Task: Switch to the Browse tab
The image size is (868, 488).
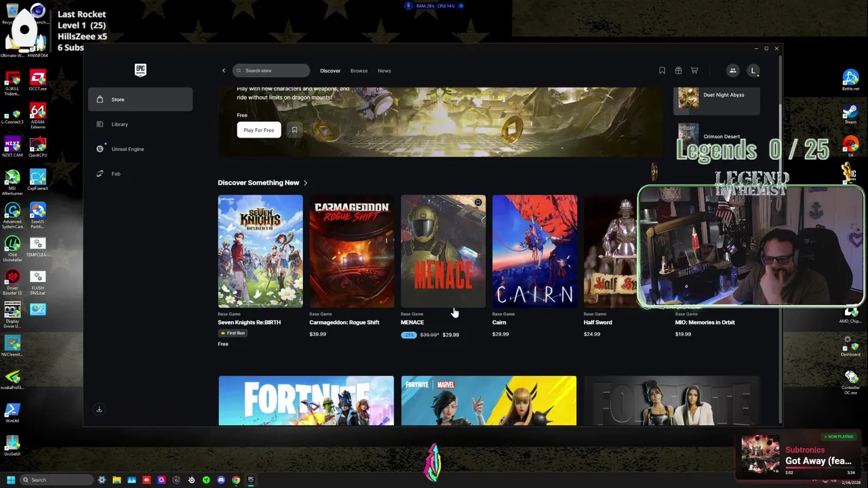Action: tap(359, 70)
